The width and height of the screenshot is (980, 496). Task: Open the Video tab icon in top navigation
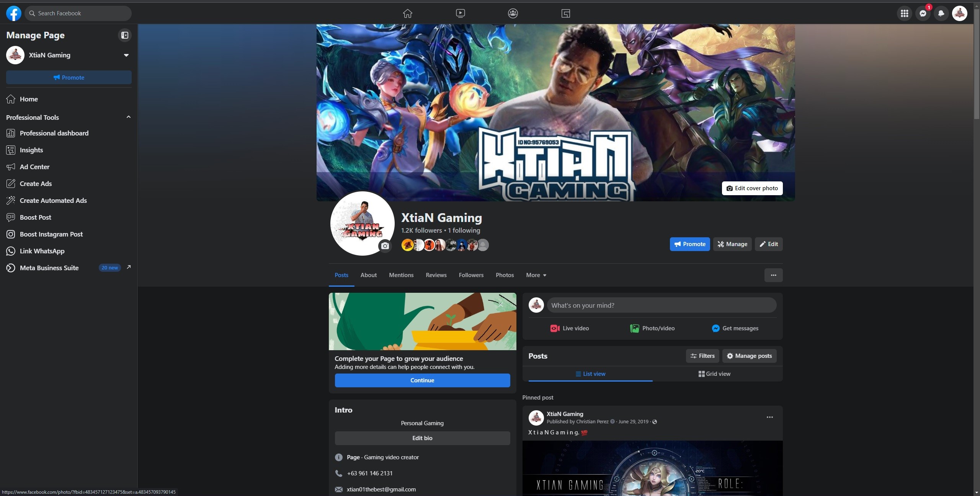coord(460,13)
